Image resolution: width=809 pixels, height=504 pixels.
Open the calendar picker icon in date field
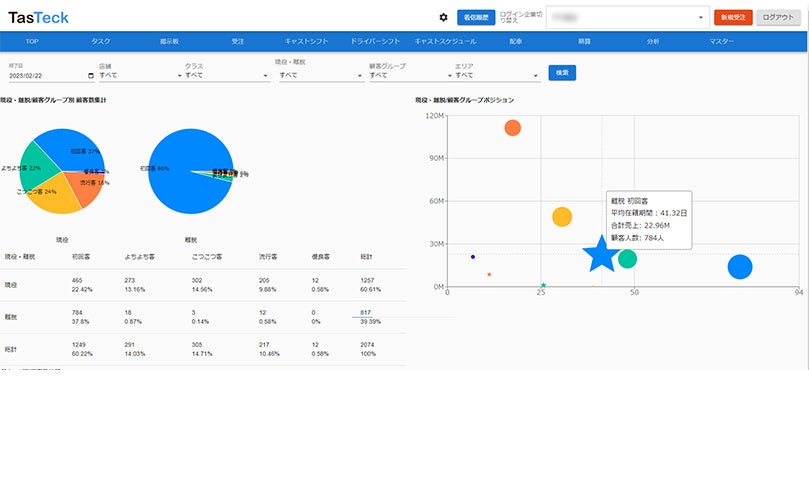pyautogui.click(x=91, y=76)
